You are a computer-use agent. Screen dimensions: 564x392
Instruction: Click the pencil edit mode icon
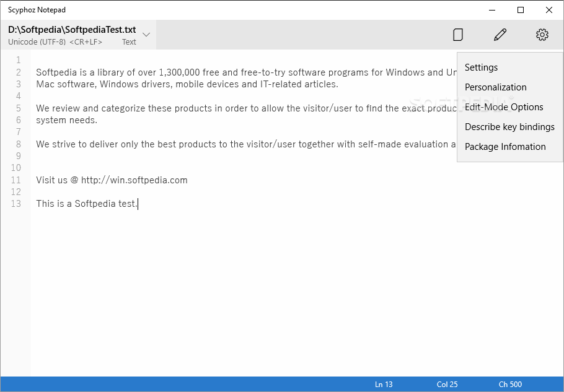500,35
